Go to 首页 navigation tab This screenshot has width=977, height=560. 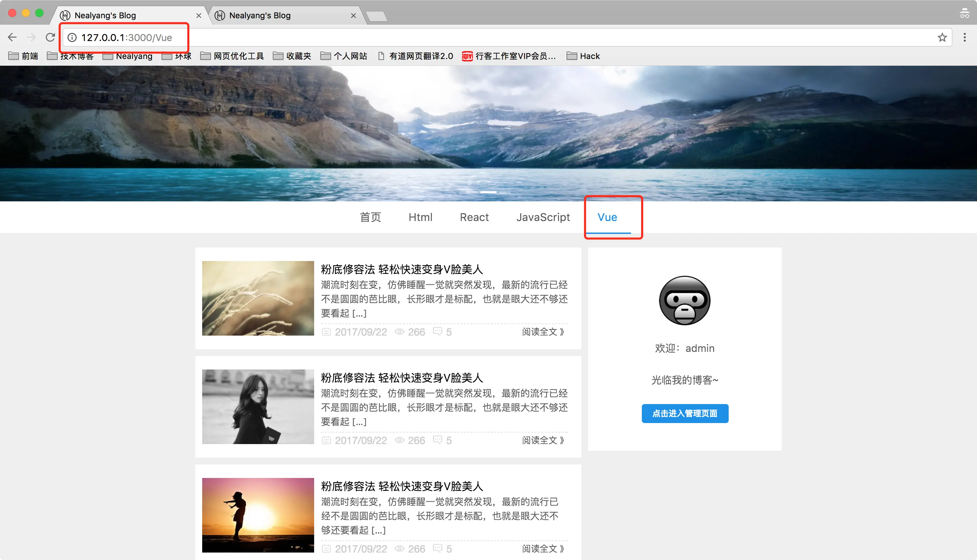pyautogui.click(x=370, y=217)
